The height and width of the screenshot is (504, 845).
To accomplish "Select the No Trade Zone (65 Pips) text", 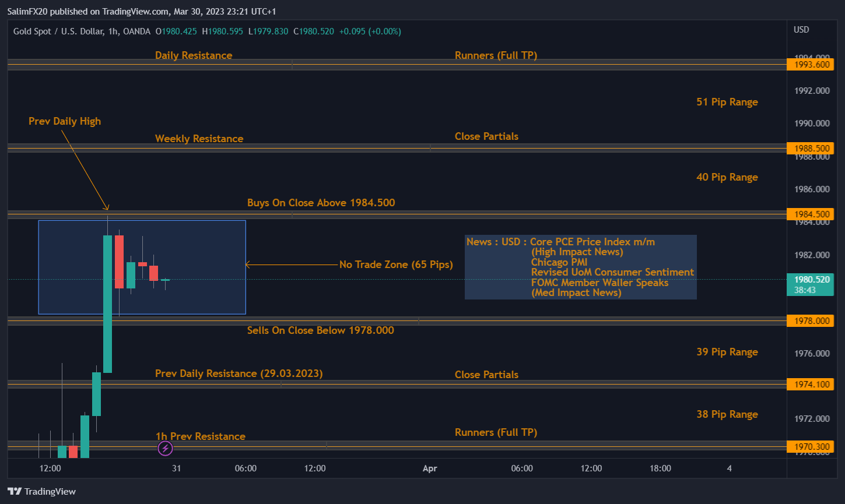I will click(396, 265).
